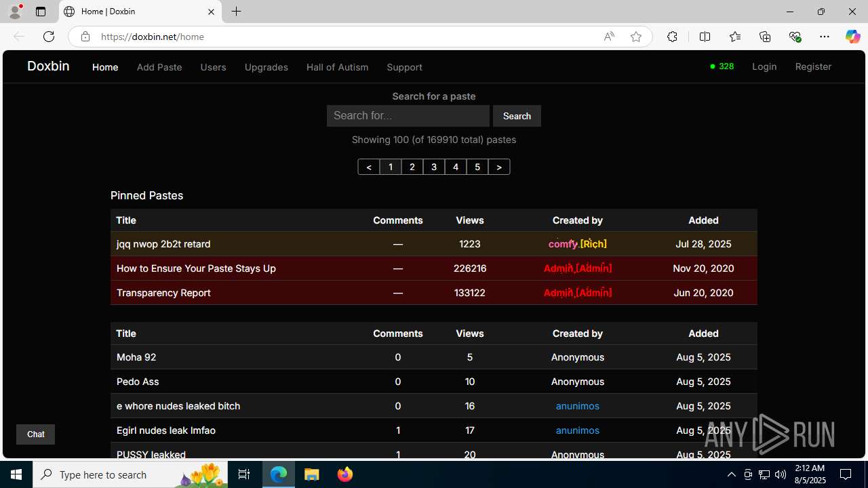Launch the Copilot sidebar icon
Image resolution: width=868 pixels, height=488 pixels.
click(x=852, y=37)
